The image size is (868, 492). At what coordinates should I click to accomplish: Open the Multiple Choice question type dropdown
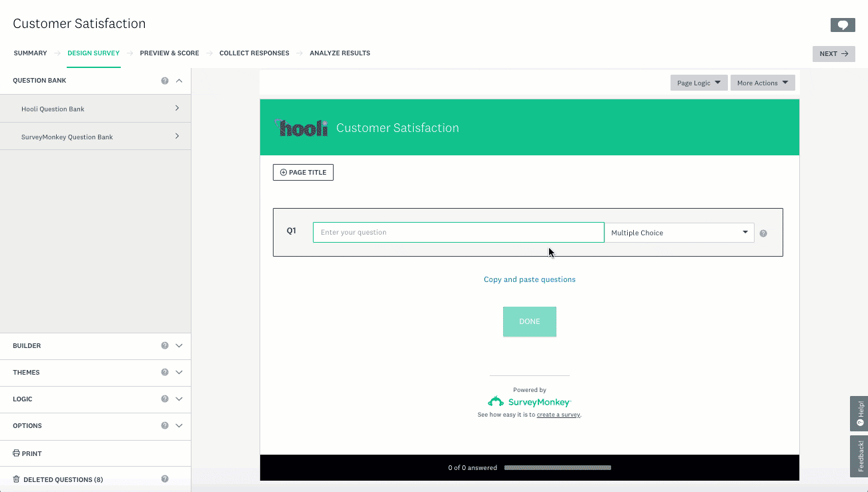pos(679,233)
